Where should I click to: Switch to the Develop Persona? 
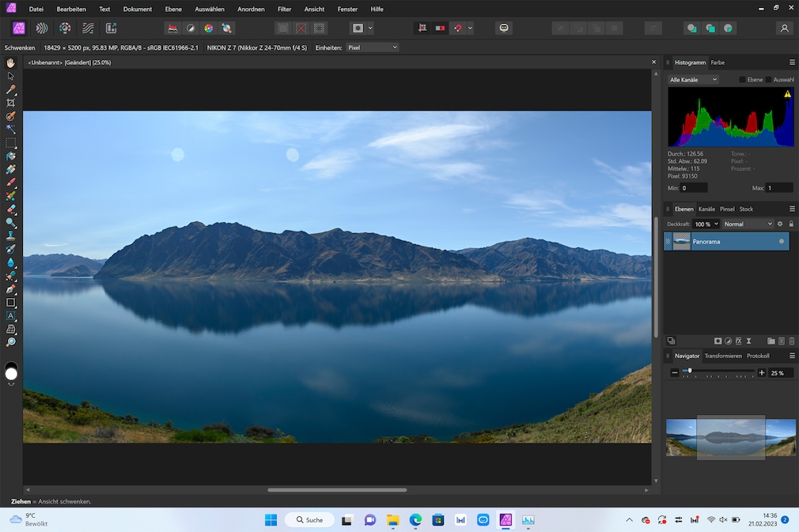click(x=65, y=28)
